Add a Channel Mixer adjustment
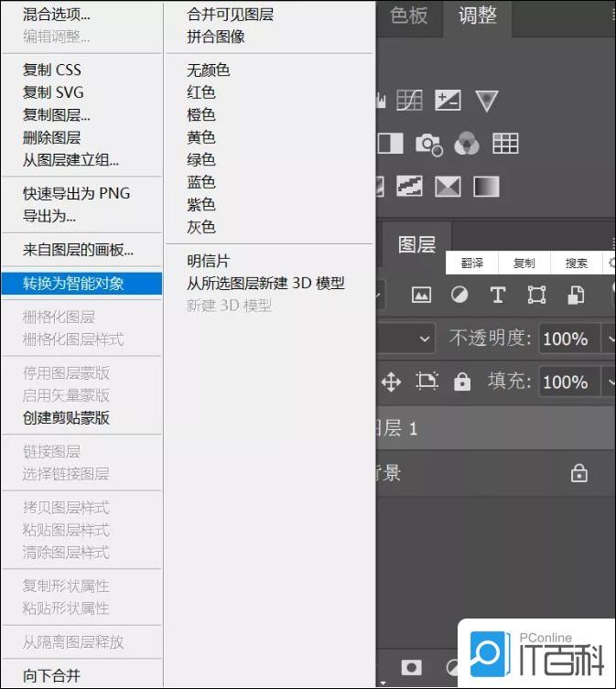 [x=467, y=144]
